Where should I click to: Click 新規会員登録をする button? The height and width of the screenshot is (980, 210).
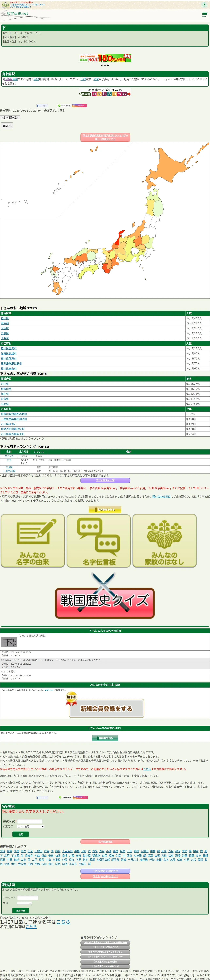[x=106, y=709]
